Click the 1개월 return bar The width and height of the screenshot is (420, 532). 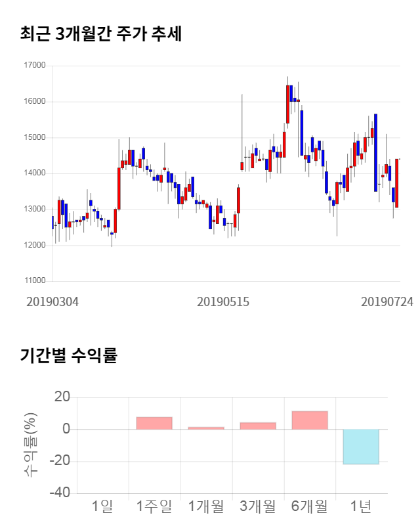206,428
